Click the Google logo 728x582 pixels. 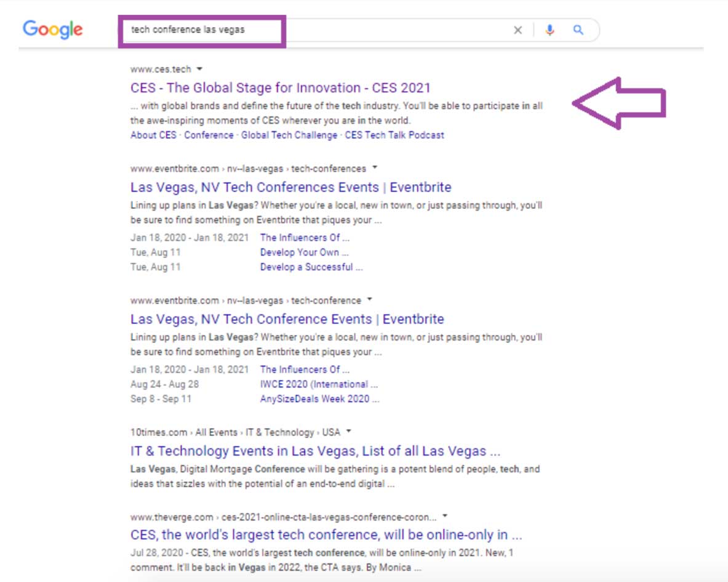(x=53, y=30)
